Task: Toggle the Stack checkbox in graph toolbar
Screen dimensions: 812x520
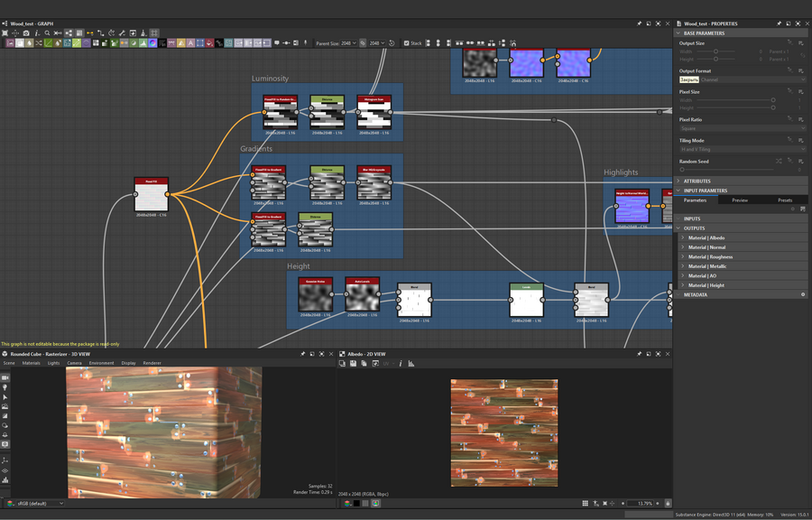Action: [407, 42]
